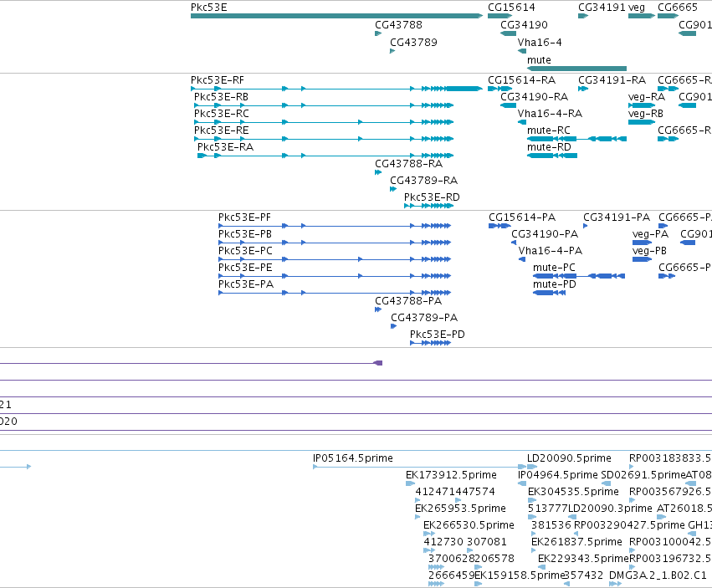Click the veg-PB protein label
This screenshot has height=588, width=712.
649,251
